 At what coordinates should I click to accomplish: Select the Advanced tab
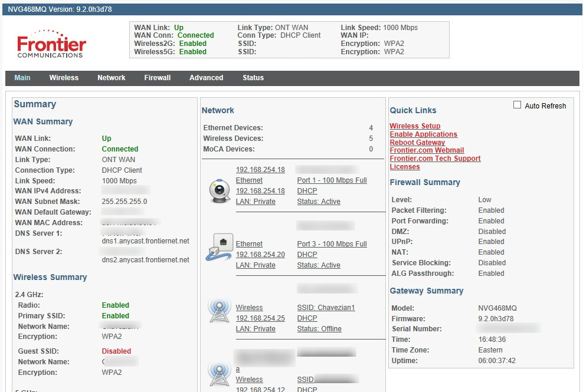207,78
